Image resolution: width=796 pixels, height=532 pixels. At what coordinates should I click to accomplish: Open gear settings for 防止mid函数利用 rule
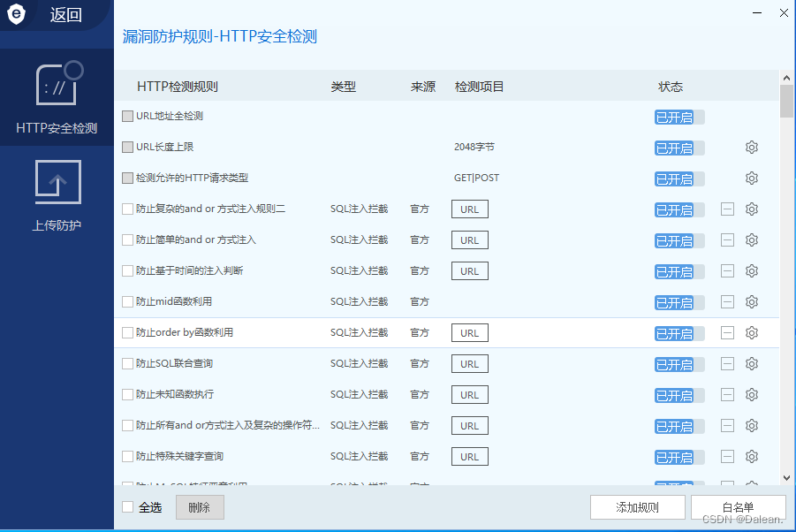click(752, 302)
